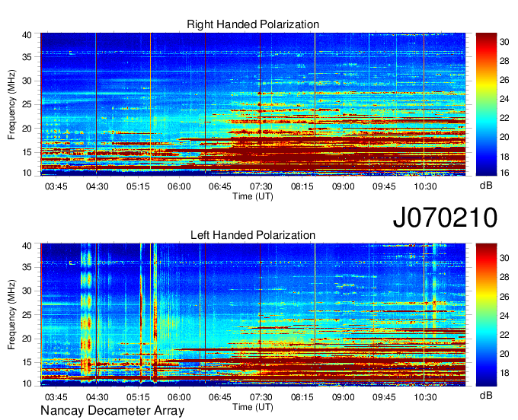Click the left-handed polarization colorbar
This screenshot has width=518, height=420.
[x=486, y=315]
